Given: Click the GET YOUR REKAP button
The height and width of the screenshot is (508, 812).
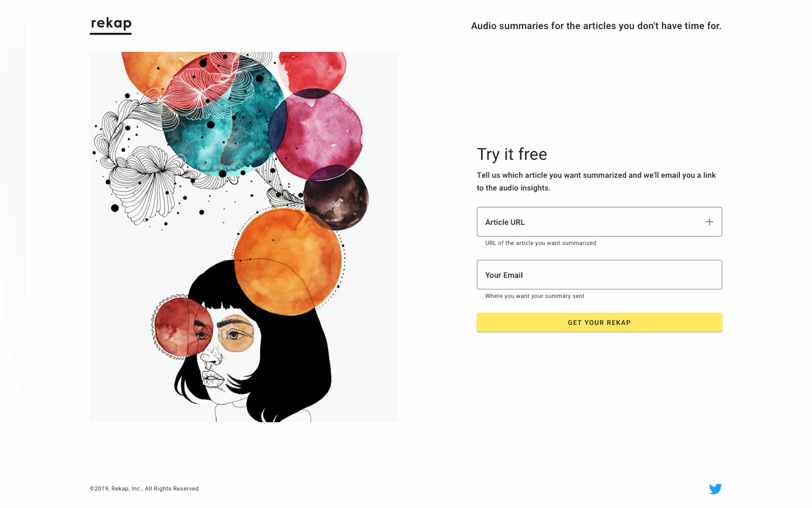Looking at the screenshot, I should coord(599,322).
